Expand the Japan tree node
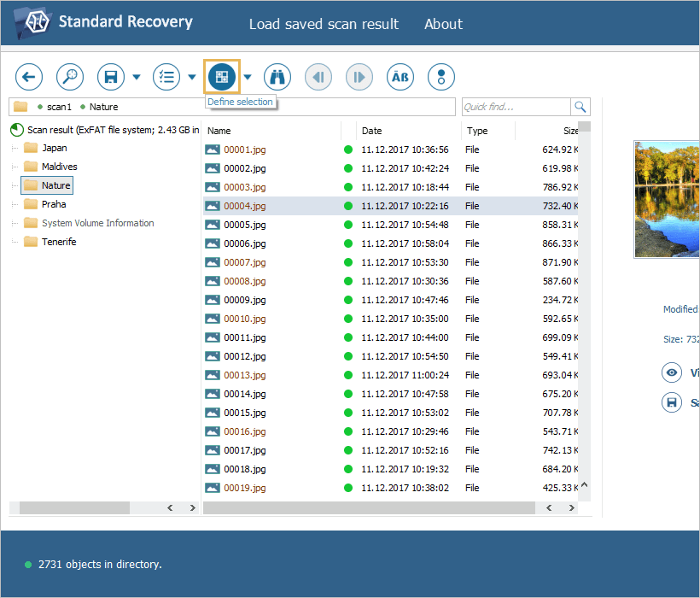The width and height of the screenshot is (700, 598). point(15,148)
